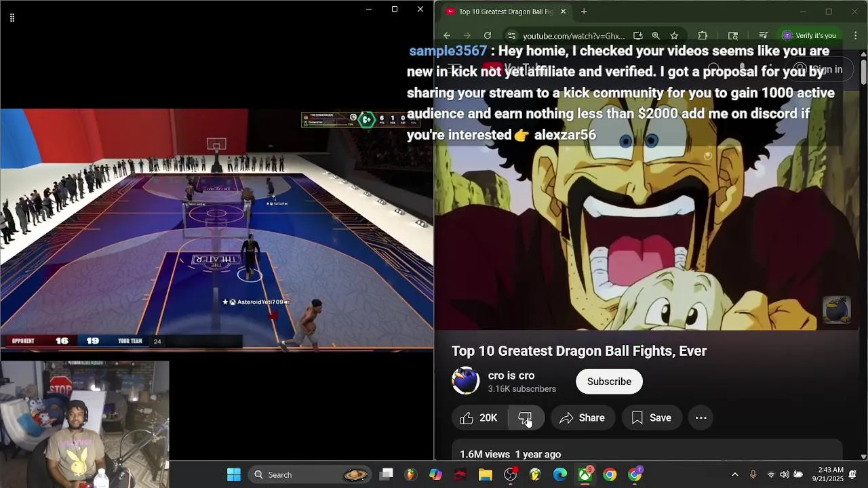Screen dimensions: 868x488
Task: Open Microsoft Edge from taskbar
Action: click(x=560, y=475)
